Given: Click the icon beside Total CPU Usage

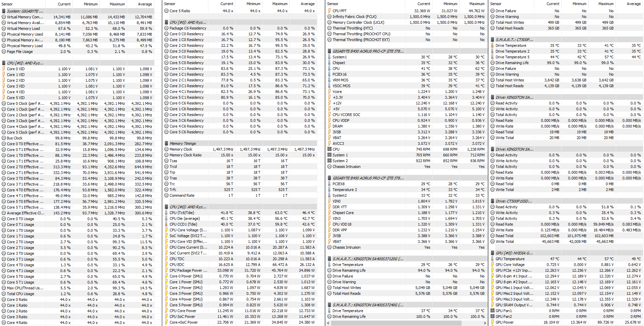Looking at the screenshot, I should coord(4,294).
